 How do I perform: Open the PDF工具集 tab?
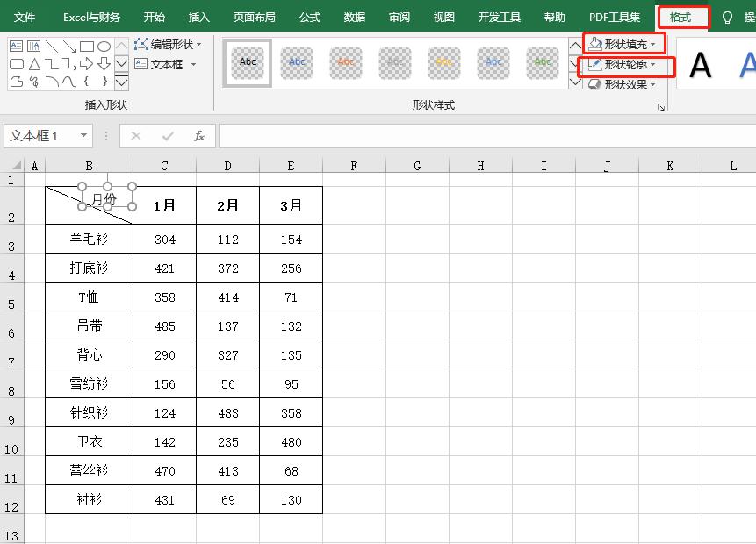coord(615,18)
